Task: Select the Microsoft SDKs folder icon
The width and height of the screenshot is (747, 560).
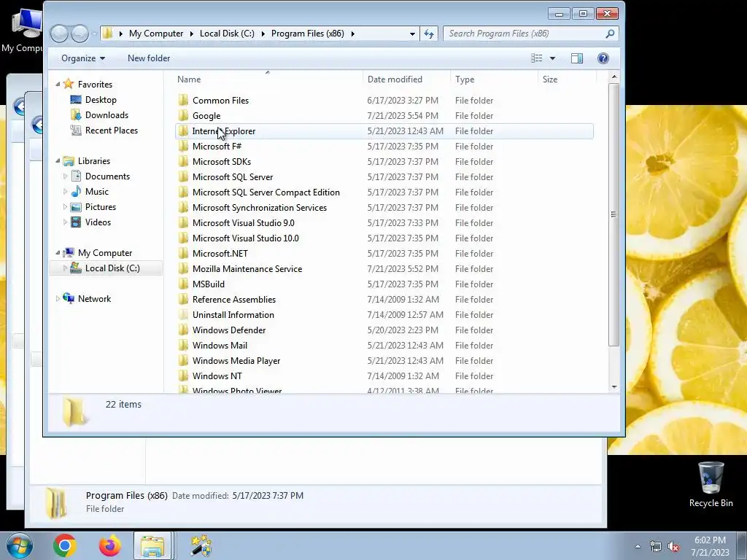Action: [183, 161]
